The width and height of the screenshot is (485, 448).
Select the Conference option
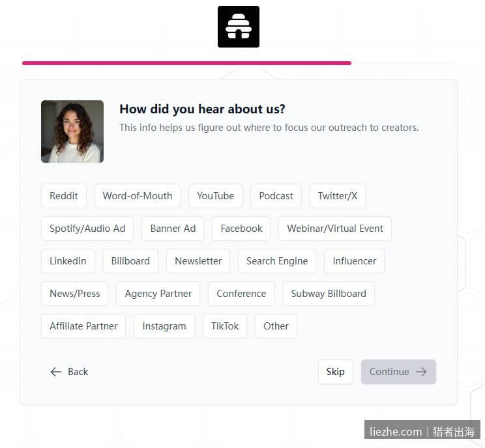click(241, 294)
